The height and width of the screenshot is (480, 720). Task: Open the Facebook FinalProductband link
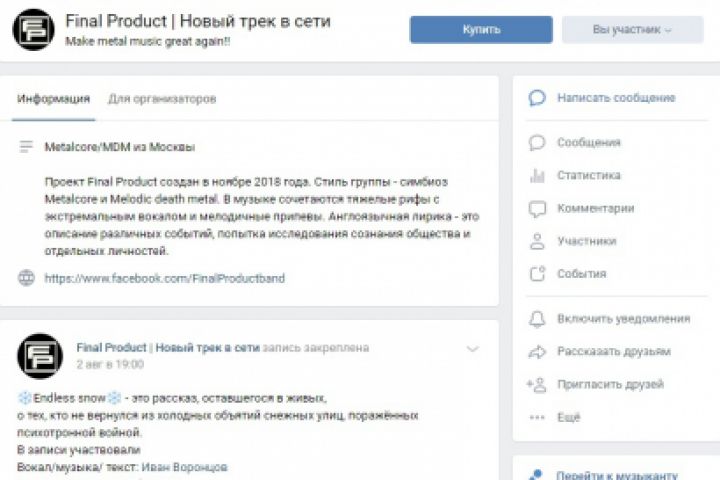coord(164,278)
